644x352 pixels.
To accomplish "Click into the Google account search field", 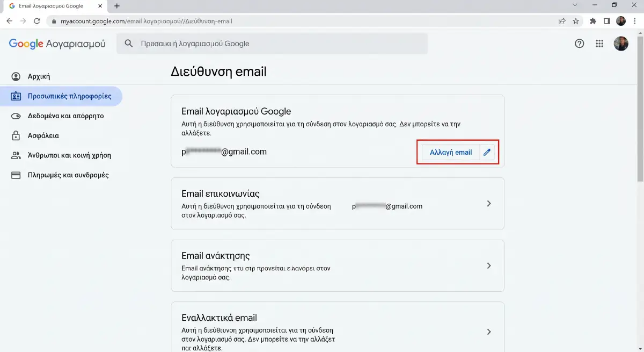I will coord(272,44).
